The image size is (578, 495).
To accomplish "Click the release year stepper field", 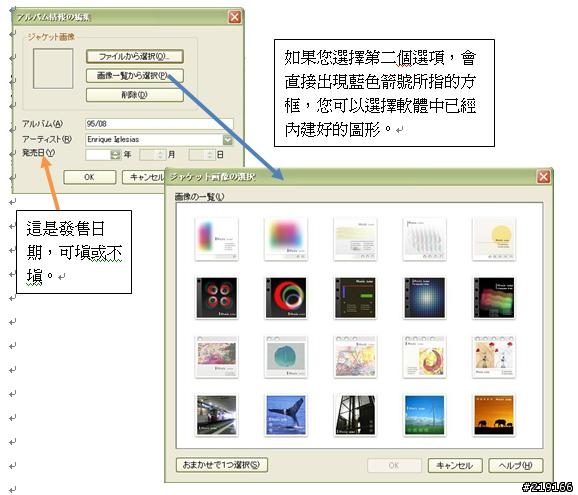I will point(103,154).
